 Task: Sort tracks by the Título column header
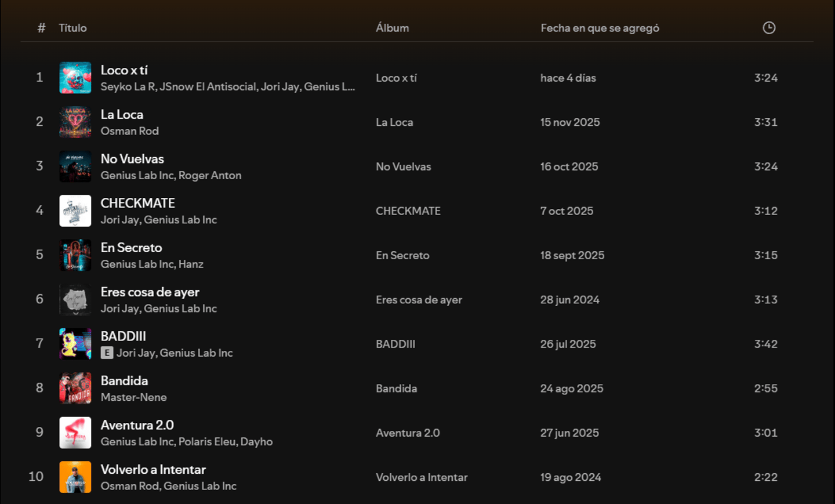pos(72,28)
